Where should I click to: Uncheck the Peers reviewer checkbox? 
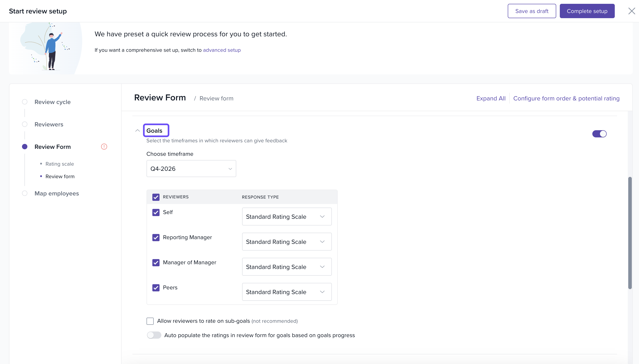coord(156,288)
